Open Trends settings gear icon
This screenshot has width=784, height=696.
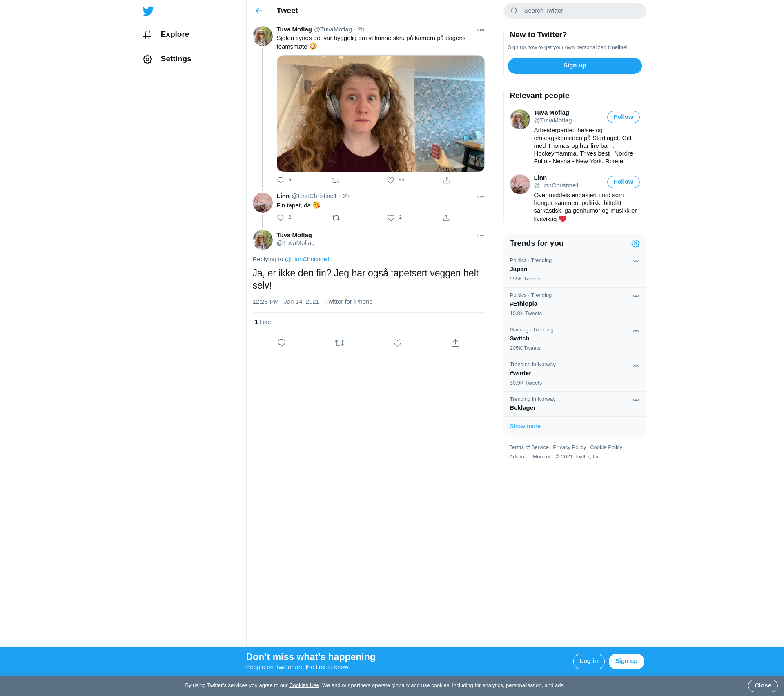(x=635, y=244)
